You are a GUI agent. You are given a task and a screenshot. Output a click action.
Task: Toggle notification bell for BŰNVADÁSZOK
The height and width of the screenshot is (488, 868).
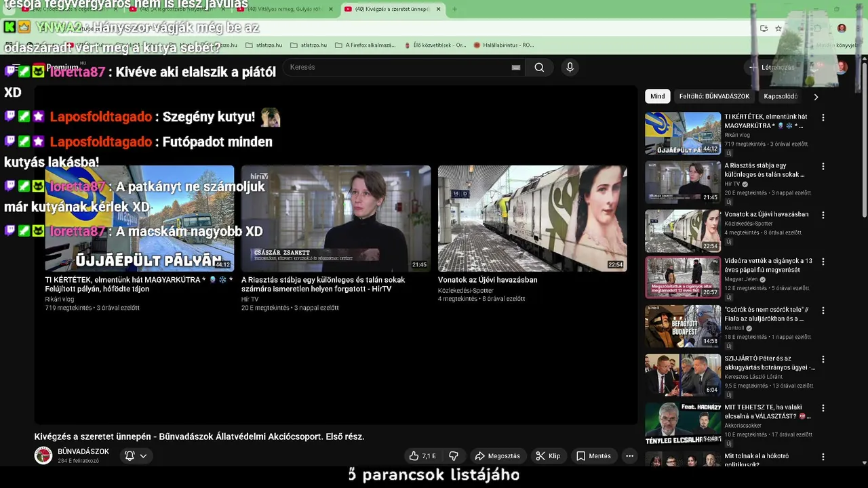(130, 456)
